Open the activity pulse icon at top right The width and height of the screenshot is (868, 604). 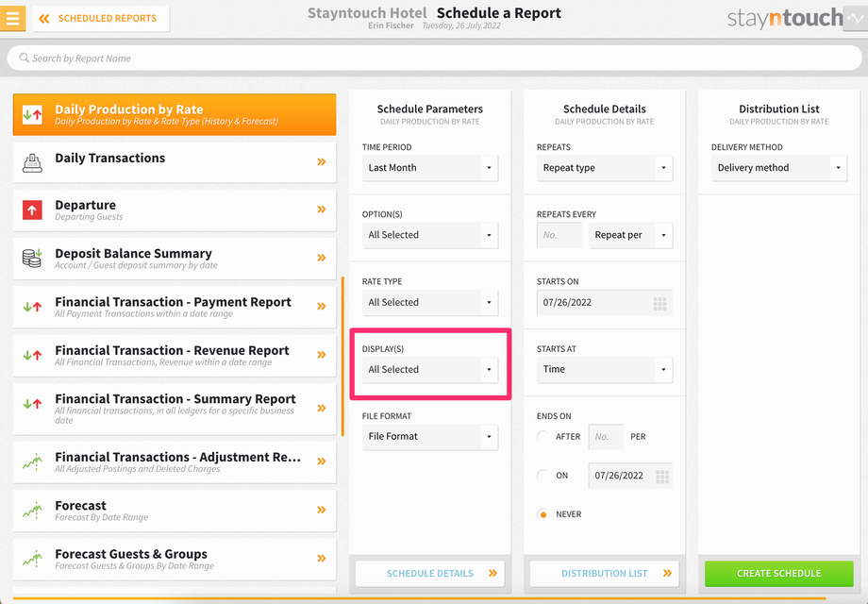(856, 18)
